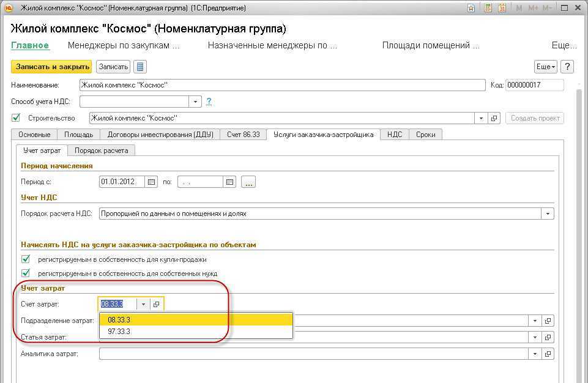Open the Порядок расчета НДС dropdown
Screen dimensions: 588x383
548,214
